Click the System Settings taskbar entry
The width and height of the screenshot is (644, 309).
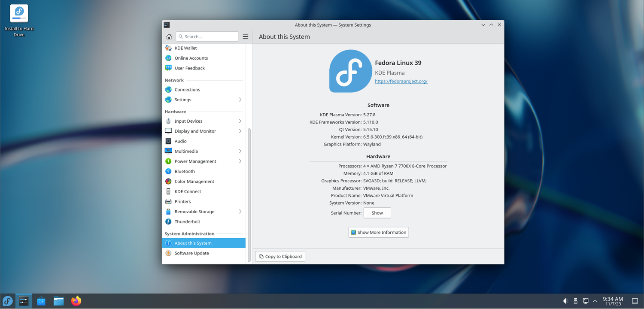point(24,301)
